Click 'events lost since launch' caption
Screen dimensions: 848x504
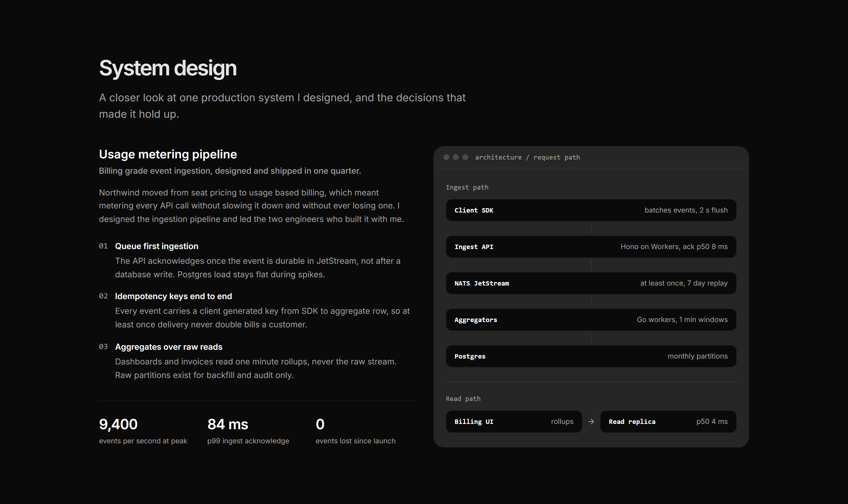coord(356,441)
